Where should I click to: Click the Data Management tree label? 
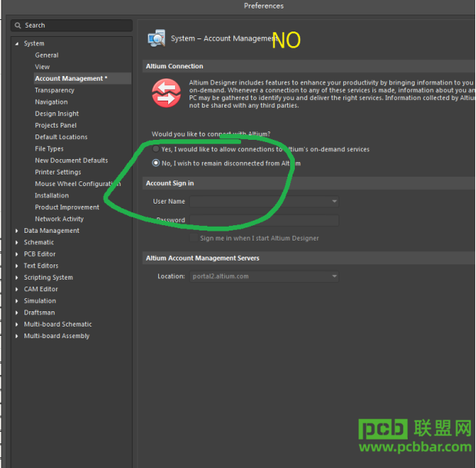51,231
